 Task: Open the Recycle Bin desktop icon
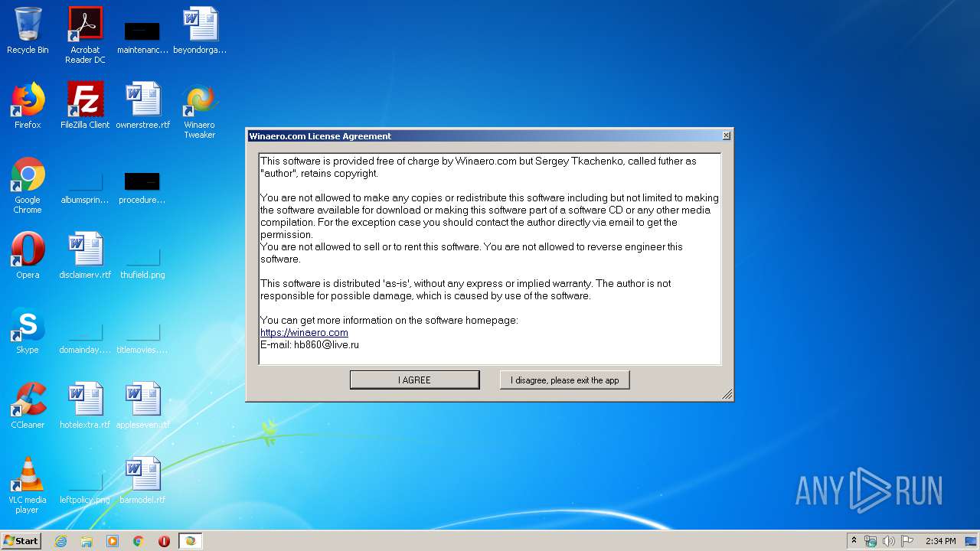click(x=28, y=31)
